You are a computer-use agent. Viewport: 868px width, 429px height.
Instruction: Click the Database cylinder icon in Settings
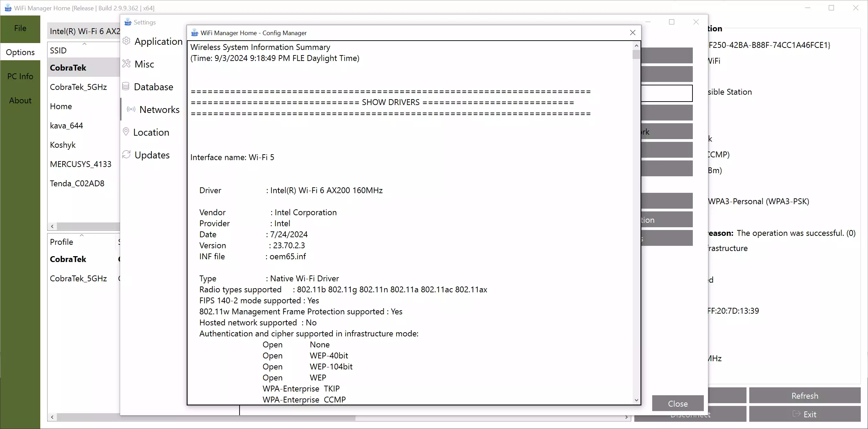[126, 86]
